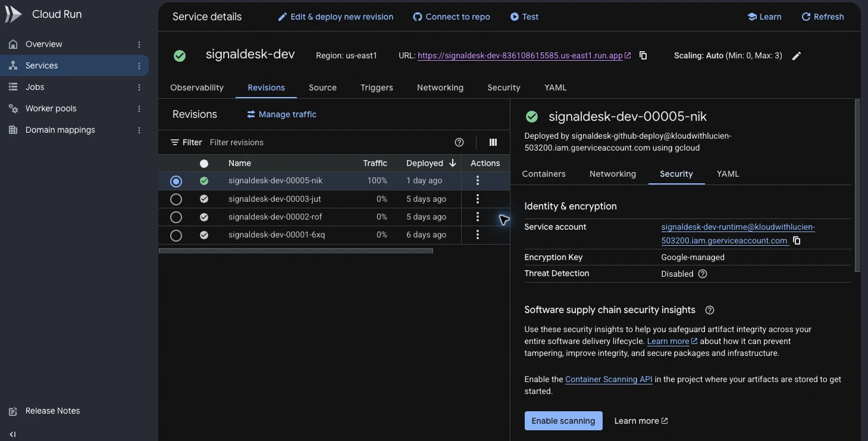This screenshot has height=441, width=868.
Task: Collapse the sidebar navigation panel
Action: click(13, 434)
